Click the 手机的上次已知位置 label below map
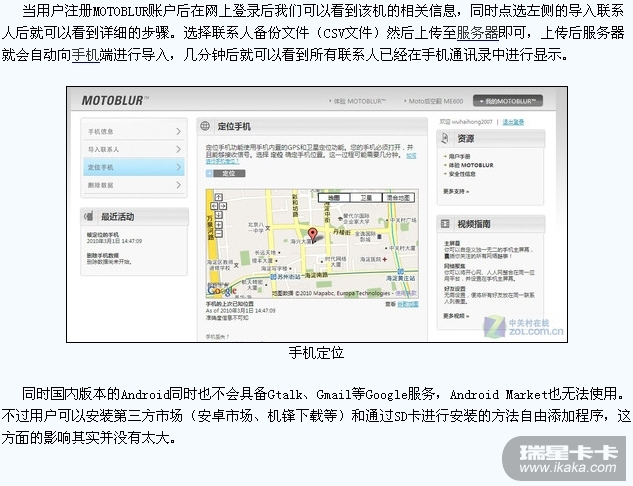Viewport: 633px width, 486px height. pyautogui.click(x=230, y=304)
